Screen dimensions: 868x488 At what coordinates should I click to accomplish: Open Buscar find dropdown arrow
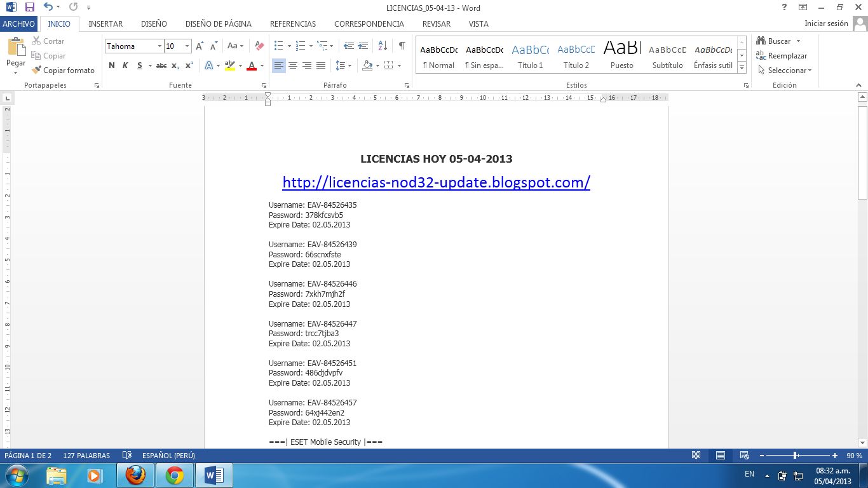click(799, 41)
